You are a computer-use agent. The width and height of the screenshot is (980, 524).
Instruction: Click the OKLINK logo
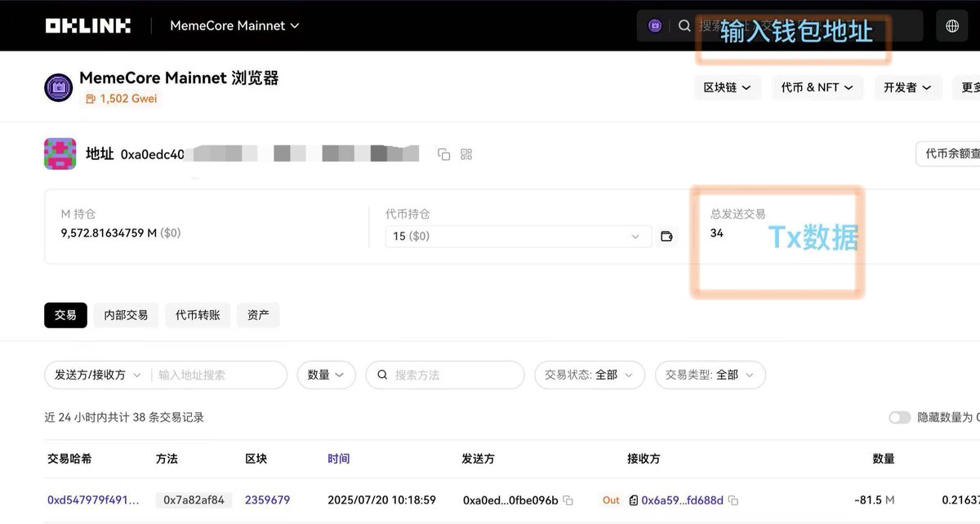click(x=87, y=25)
